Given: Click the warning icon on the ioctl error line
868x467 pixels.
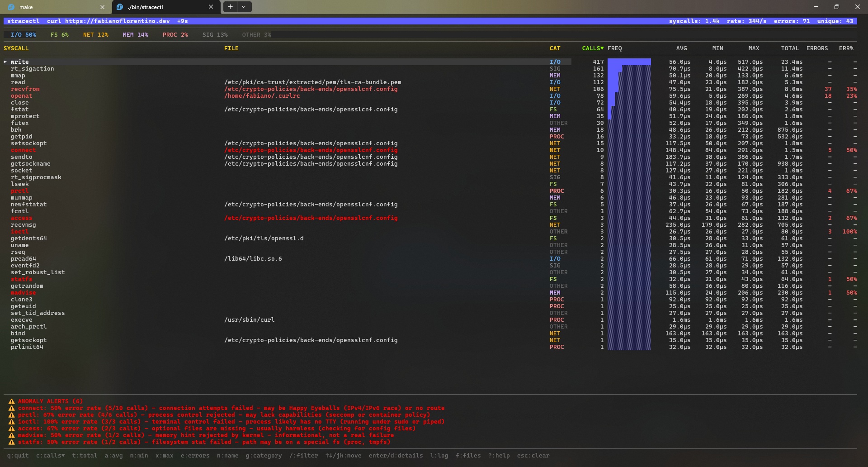Looking at the screenshot, I should pos(11,421).
